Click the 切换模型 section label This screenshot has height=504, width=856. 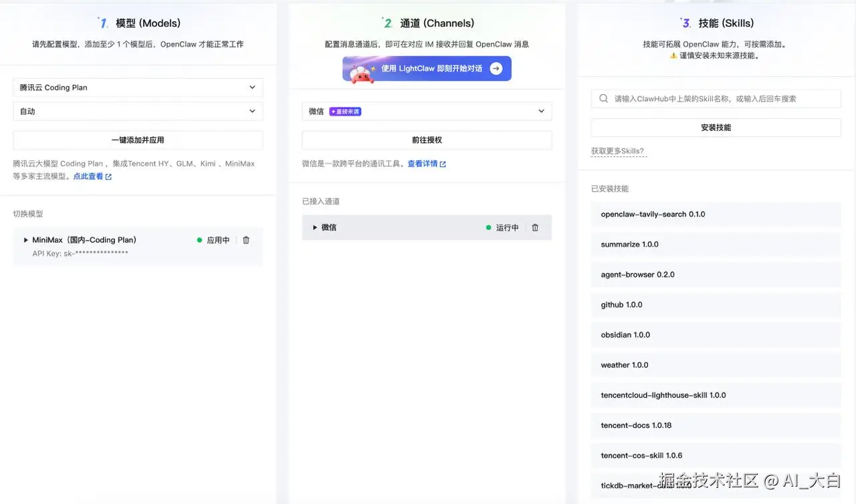coord(28,214)
